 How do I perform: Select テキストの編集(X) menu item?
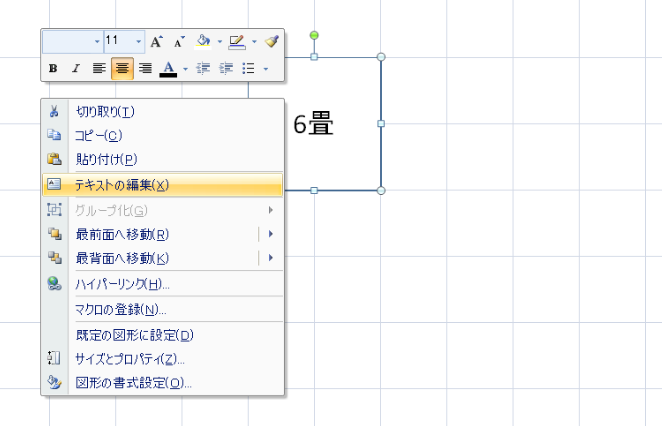coord(163,185)
